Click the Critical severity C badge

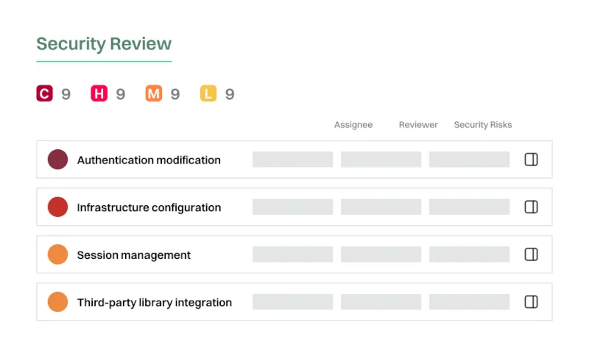(x=44, y=93)
